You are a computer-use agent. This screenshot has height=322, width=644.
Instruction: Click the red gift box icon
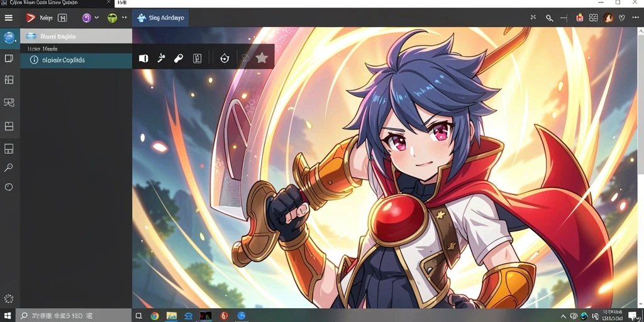pyautogui.click(x=579, y=18)
